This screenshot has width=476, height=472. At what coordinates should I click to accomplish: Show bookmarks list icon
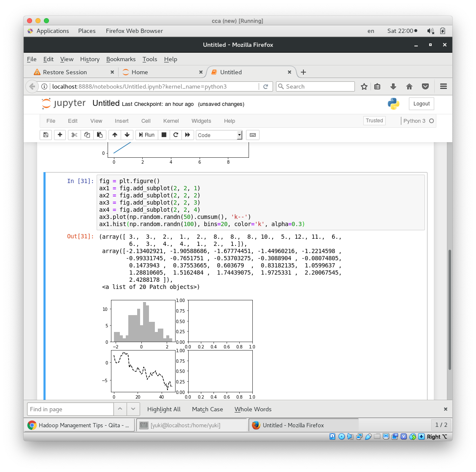(x=377, y=86)
